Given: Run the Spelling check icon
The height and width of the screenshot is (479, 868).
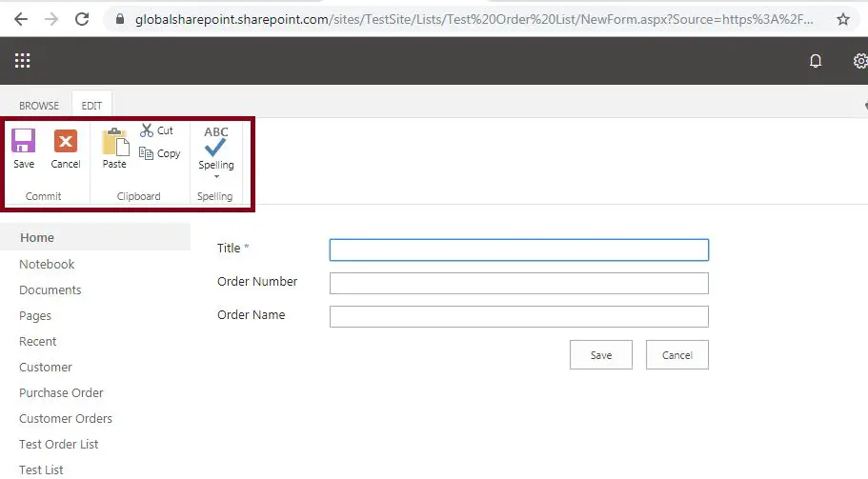Looking at the screenshot, I should (215, 141).
